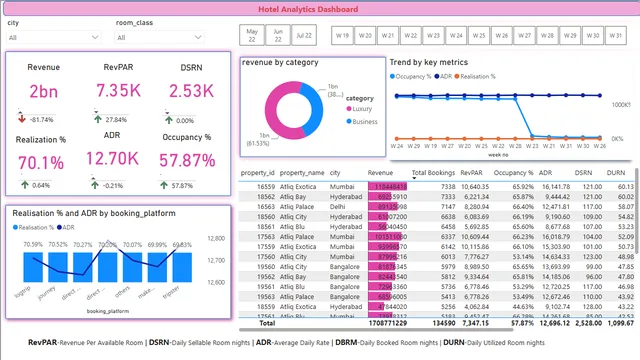Screen dimensions: 640x360
Task: Select week W 24 slicer
Action: pos(456,36)
